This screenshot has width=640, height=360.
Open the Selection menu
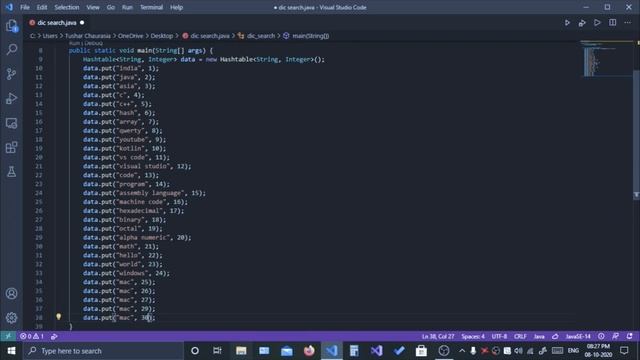(x=67, y=7)
